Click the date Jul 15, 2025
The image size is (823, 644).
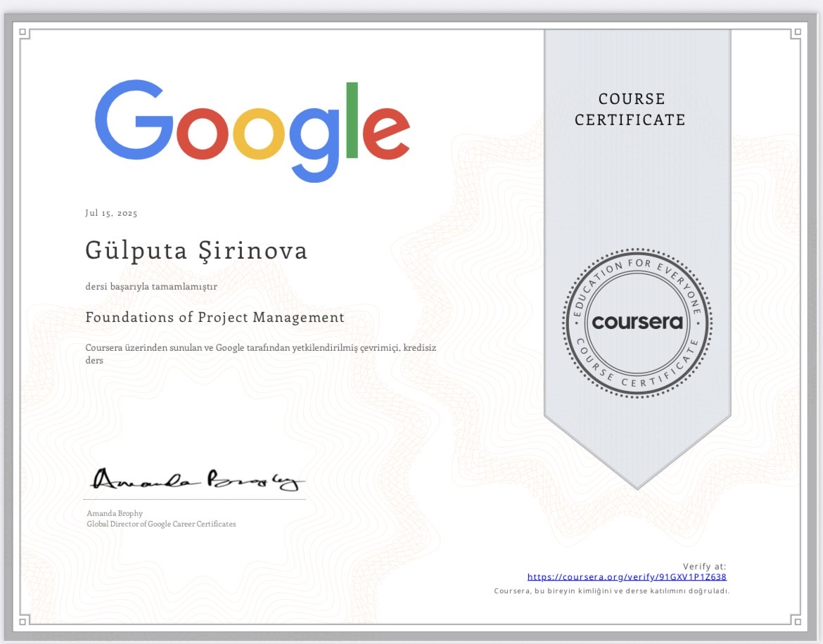pos(111,213)
